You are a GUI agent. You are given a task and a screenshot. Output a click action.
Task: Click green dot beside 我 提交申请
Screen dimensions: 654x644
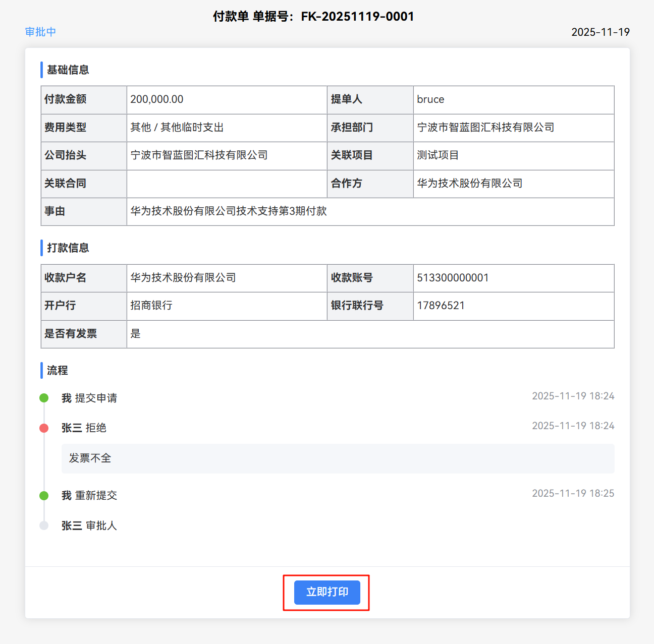click(x=44, y=398)
